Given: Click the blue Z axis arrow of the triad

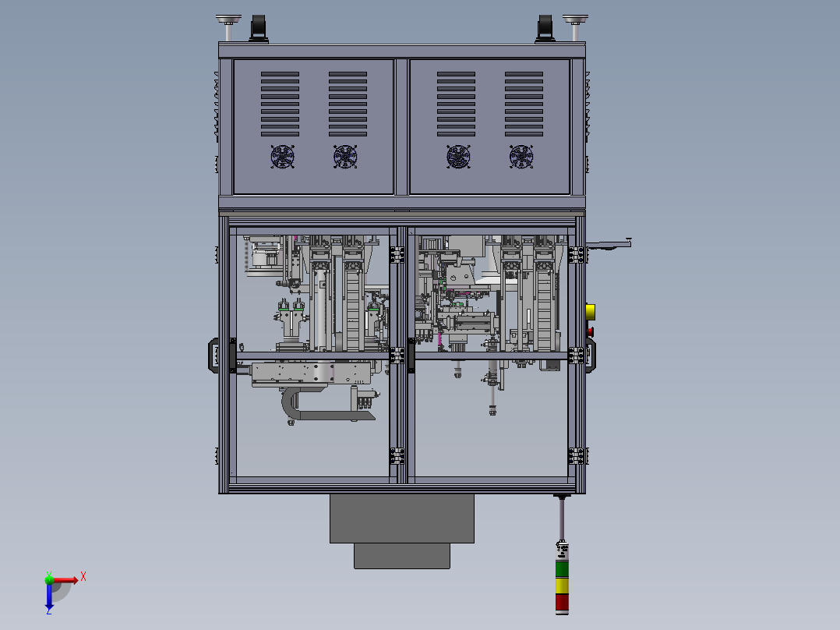Looking at the screenshot, I should click(x=49, y=595).
